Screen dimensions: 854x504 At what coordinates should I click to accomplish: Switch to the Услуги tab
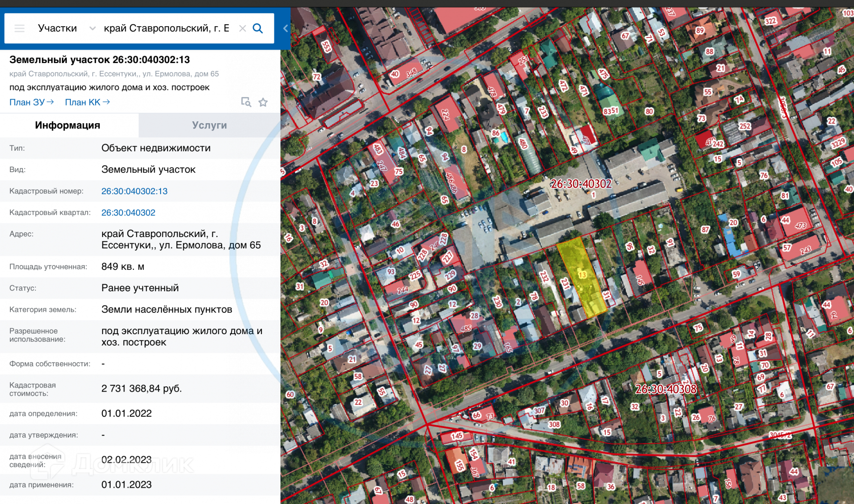[x=209, y=125]
